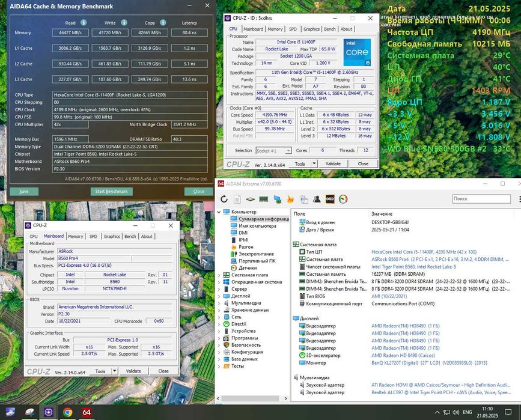
Task: Click the HexaCore Intel Core i5-11400F link
Action: pyautogui.click(x=424, y=252)
